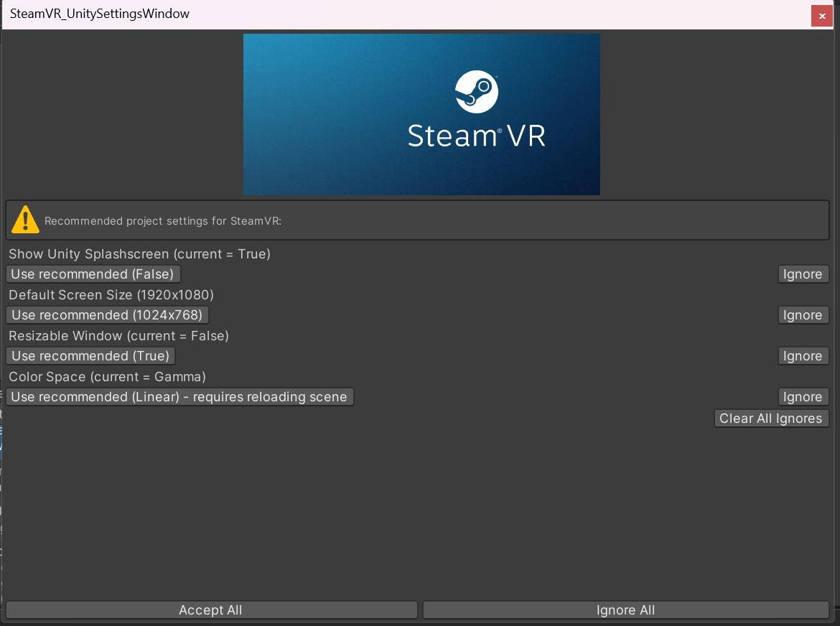
Task: Select 'Recommended project settings for SteamVR:' text
Action: coord(163,220)
